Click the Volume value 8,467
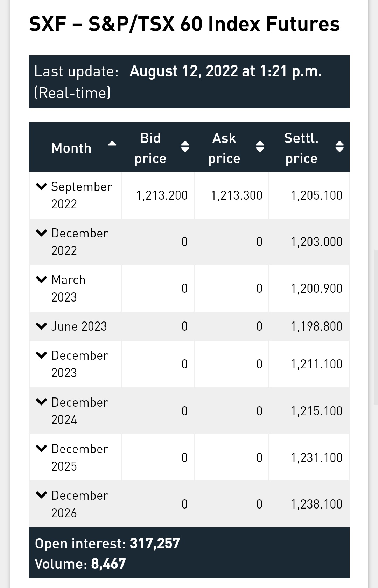The width and height of the screenshot is (378, 588). [x=108, y=564]
